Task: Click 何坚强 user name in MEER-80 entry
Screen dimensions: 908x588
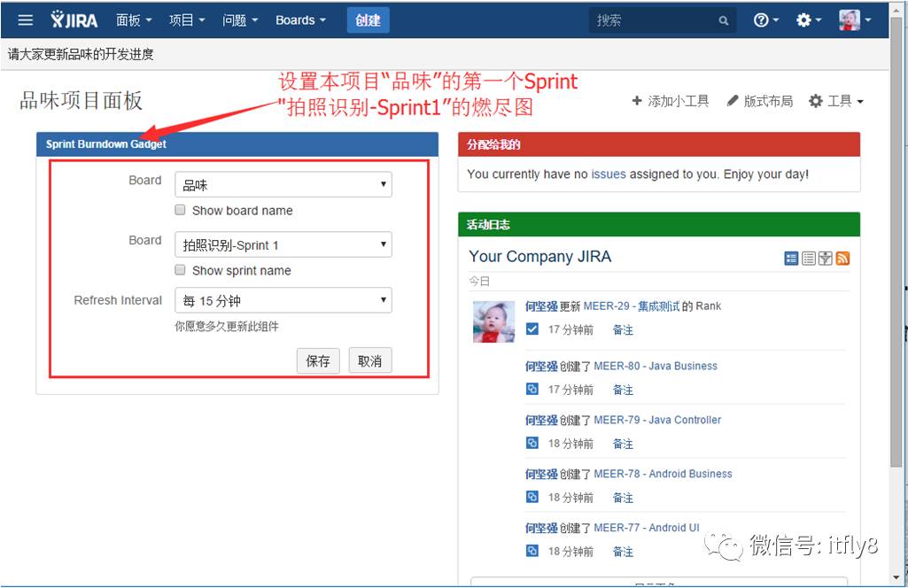Action: point(541,366)
